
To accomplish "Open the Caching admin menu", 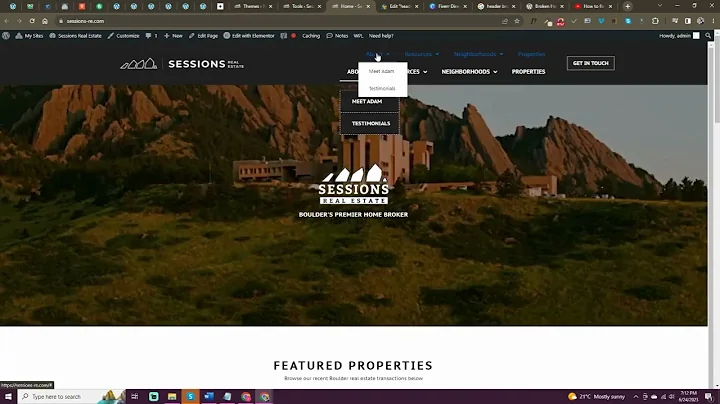I will [x=311, y=36].
